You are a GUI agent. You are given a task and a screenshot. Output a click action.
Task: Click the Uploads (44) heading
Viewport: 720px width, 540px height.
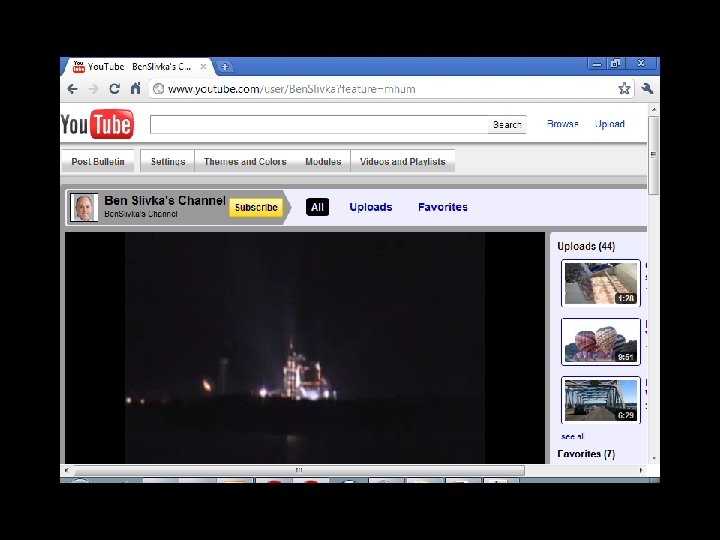[x=586, y=247]
